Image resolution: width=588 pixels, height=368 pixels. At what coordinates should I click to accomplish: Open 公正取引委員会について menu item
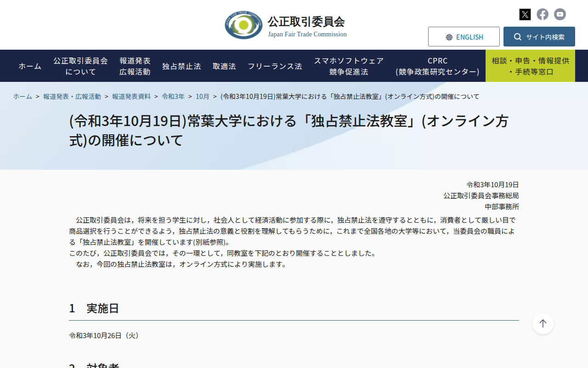point(81,66)
